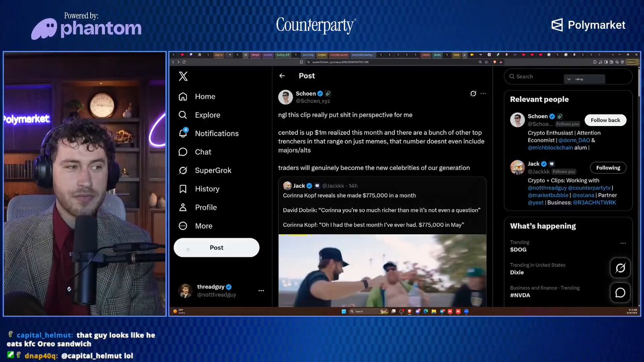Click the browser back arrow
The image size is (644, 362).
173,62
